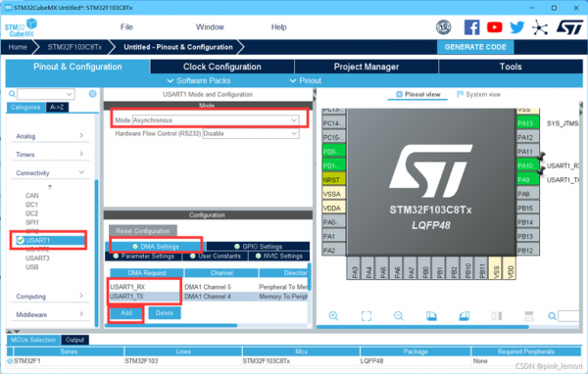Expand the Analog category
Viewport: 588px width, 374px height.
[50, 136]
